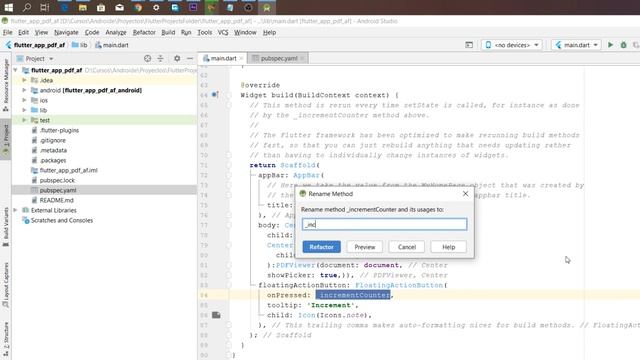Open Flutter Inspector layout icon in toolbar
This screenshot has height=360, width=640.
click(469, 45)
